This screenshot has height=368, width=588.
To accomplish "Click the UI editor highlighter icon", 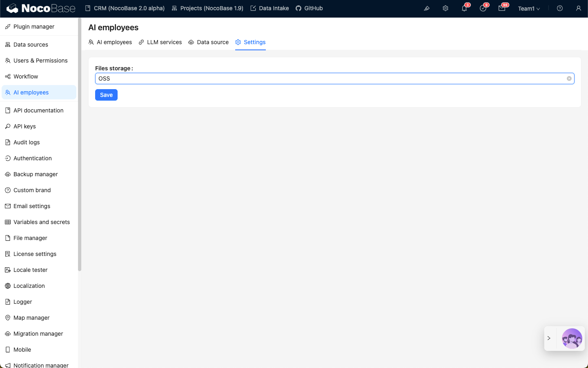I will tap(427, 8).
